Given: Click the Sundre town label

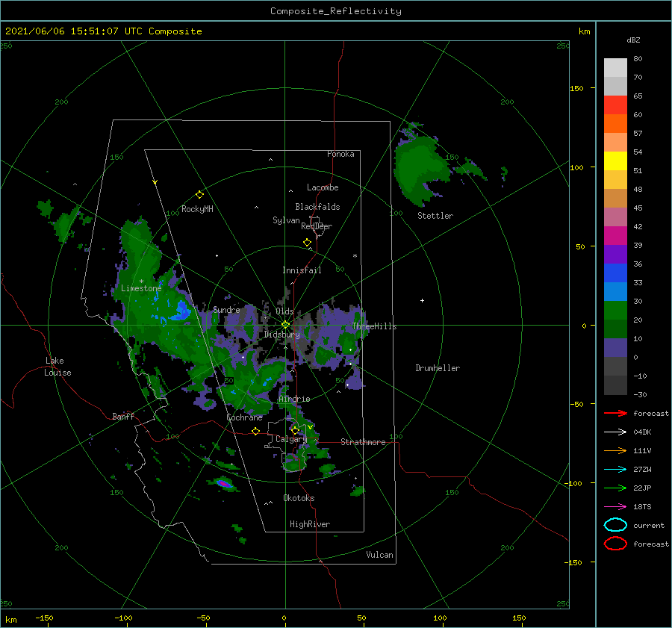Looking at the screenshot, I should click(226, 309).
